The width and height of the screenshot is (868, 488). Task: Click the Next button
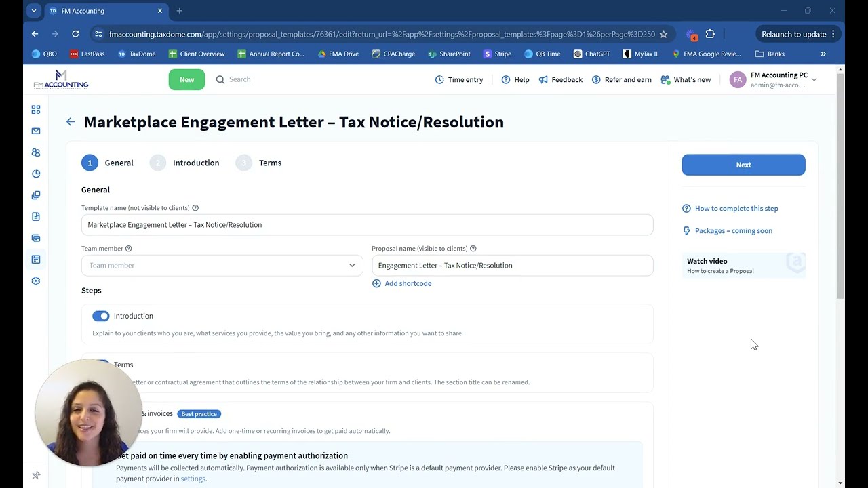click(x=743, y=165)
